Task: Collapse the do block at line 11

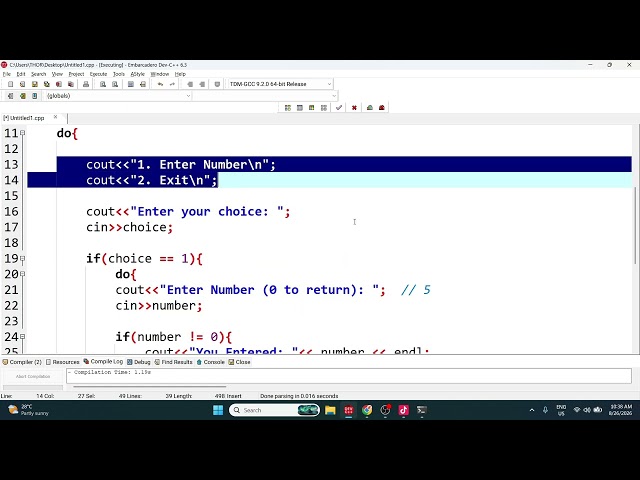Action: 22,133
